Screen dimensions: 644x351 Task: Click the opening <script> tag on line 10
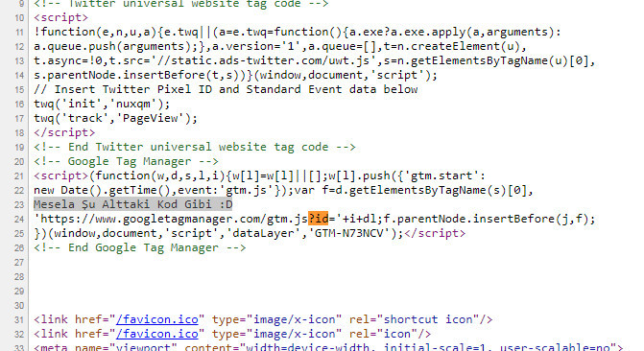pos(60,17)
